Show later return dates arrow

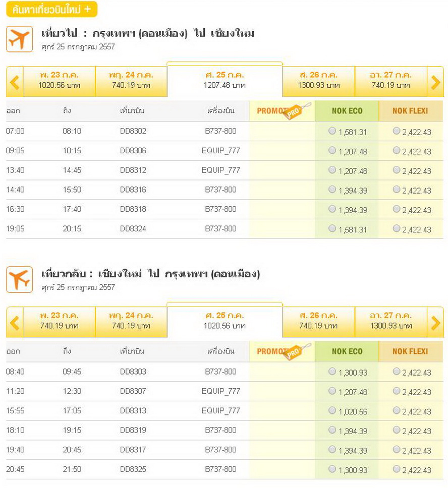(x=435, y=323)
